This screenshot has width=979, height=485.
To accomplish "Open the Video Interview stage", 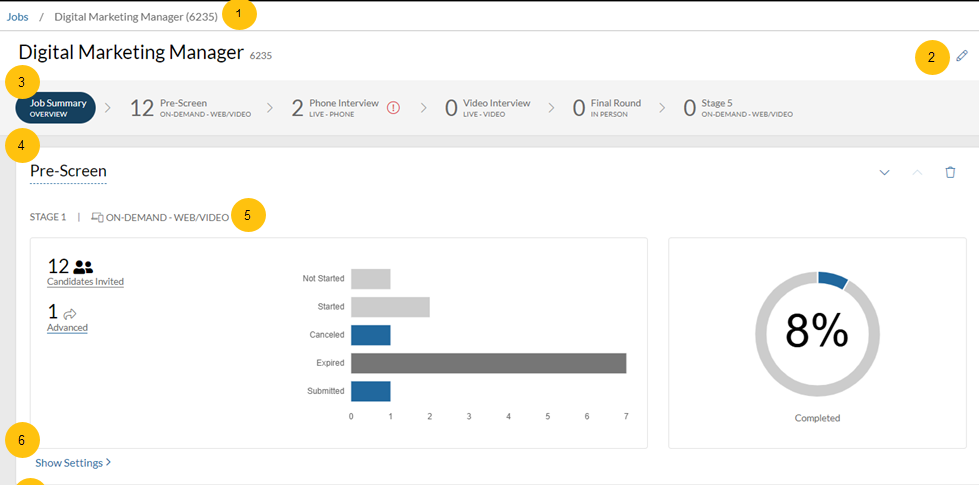I will [x=488, y=108].
